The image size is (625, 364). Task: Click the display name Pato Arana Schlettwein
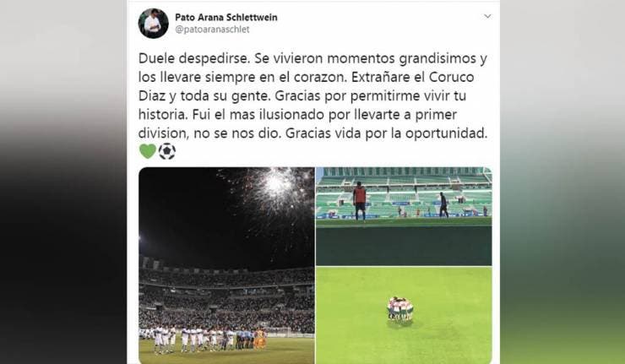tap(226, 17)
